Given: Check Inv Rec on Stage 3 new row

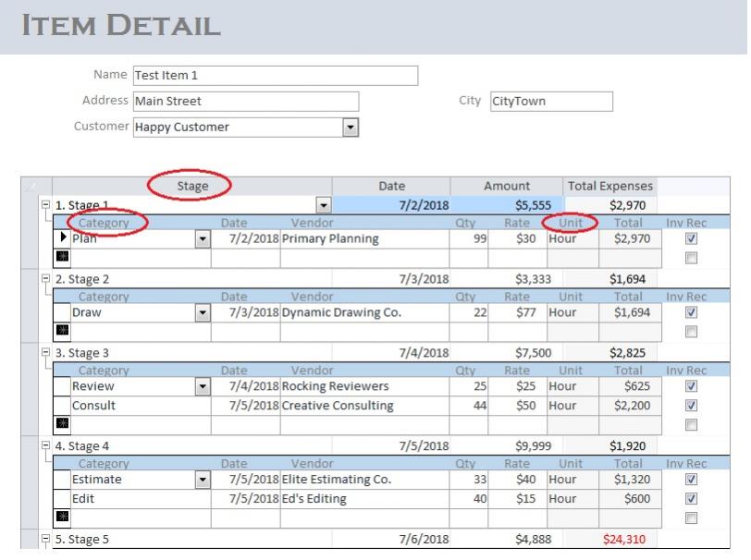Looking at the screenshot, I should click(691, 424).
